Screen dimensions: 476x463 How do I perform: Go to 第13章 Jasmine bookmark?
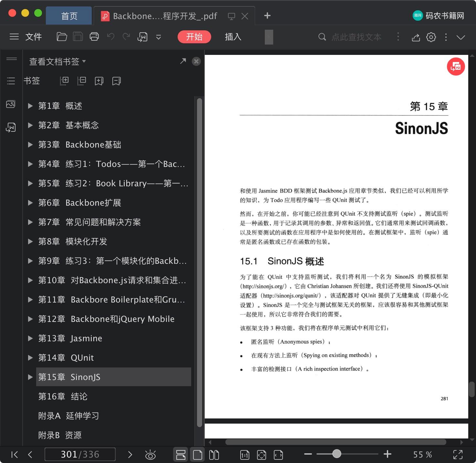[70, 338]
